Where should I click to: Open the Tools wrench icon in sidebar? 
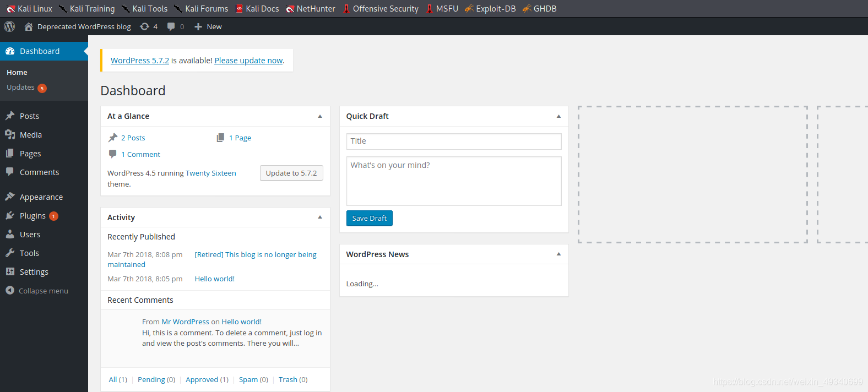pyautogui.click(x=10, y=253)
